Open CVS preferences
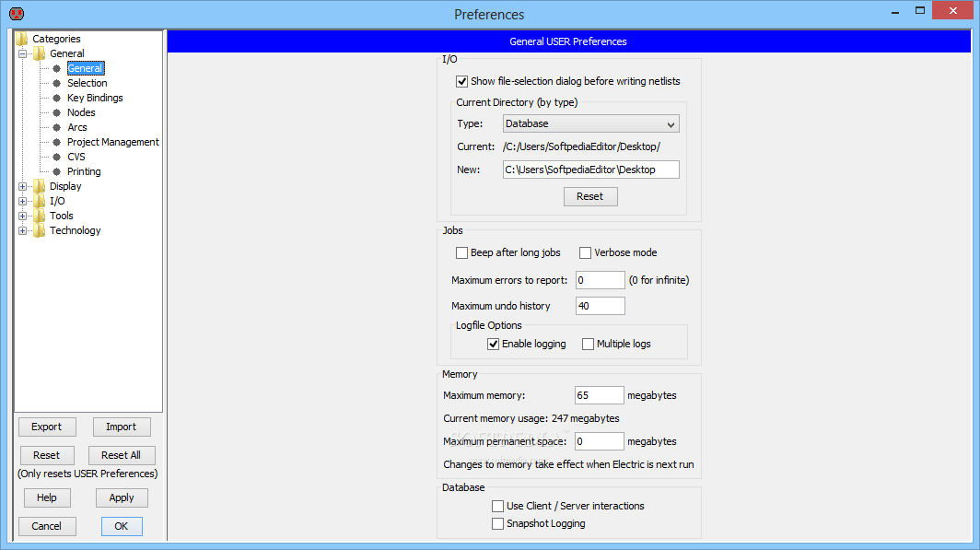This screenshot has height=550, width=980. coord(76,157)
